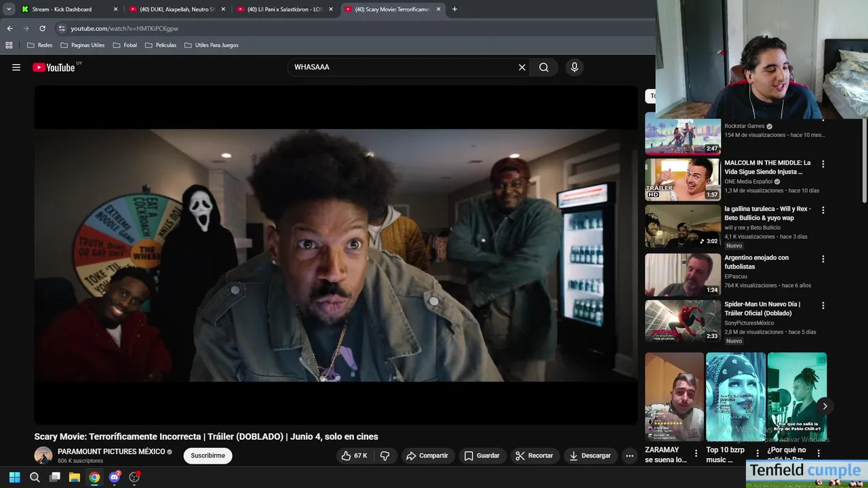Open the Paginas Utiles bookmarks folder
This screenshot has width=868, height=488.
click(83, 45)
